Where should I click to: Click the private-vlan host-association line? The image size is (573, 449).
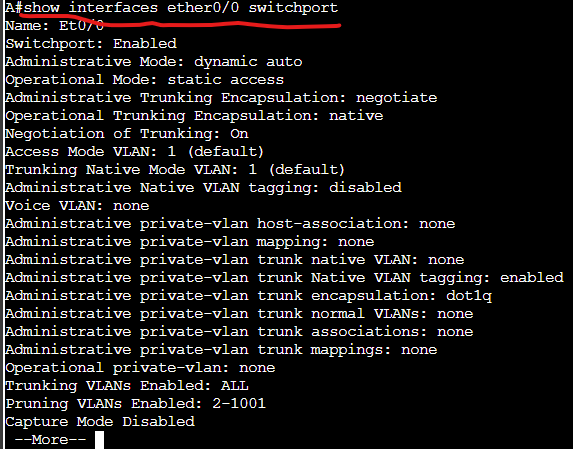[230, 224]
